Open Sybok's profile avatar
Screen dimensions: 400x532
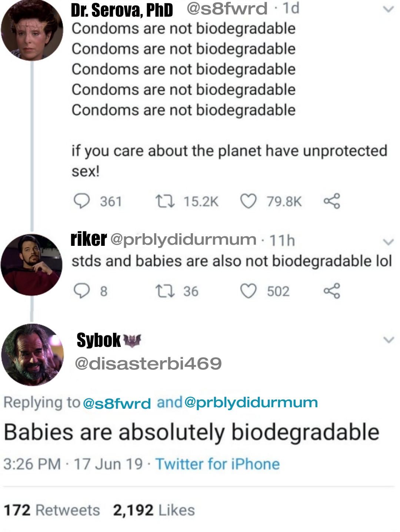tap(32, 355)
